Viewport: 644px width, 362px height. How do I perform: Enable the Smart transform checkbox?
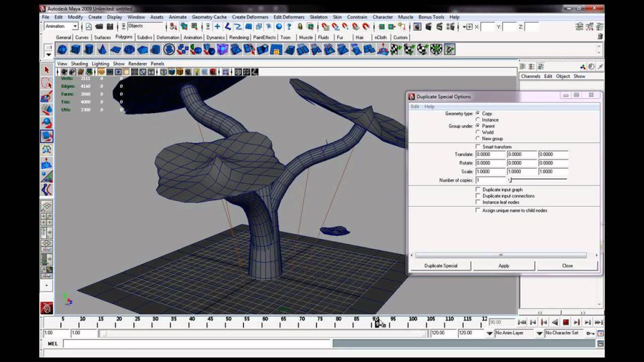click(x=478, y=146)
